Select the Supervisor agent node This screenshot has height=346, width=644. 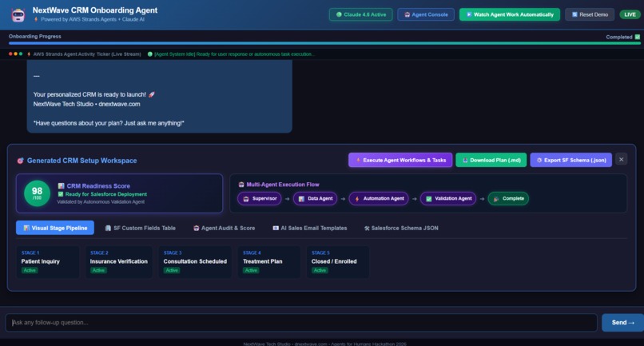coord(260,198)
